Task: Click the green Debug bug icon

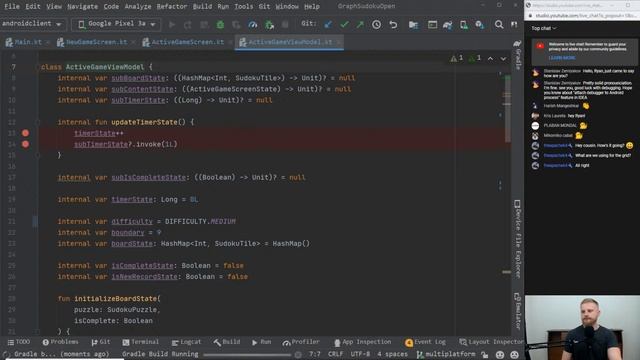Action: pos(220,25)
